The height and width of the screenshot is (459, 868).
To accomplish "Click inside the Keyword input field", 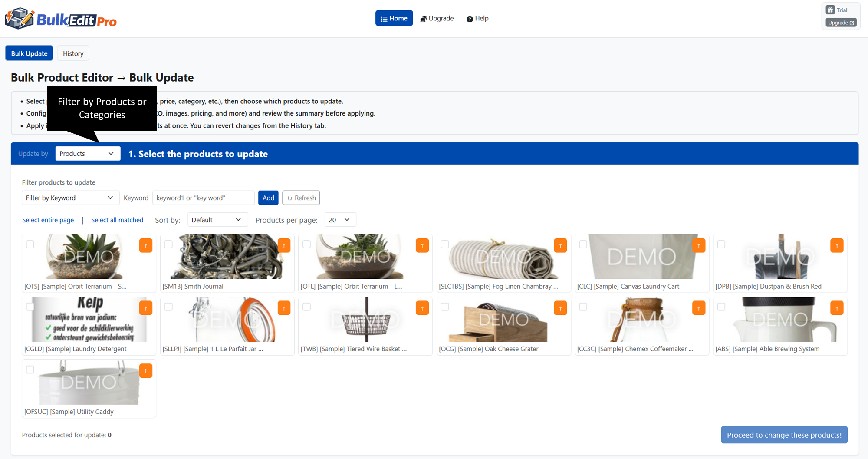I will pos(203,198).
